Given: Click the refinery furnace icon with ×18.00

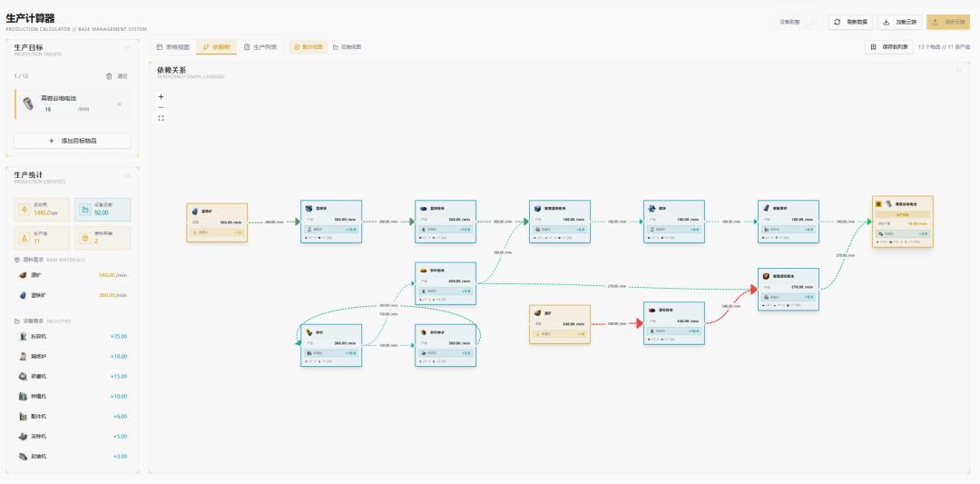Looking at the screenshot, I should pos(23,357).
